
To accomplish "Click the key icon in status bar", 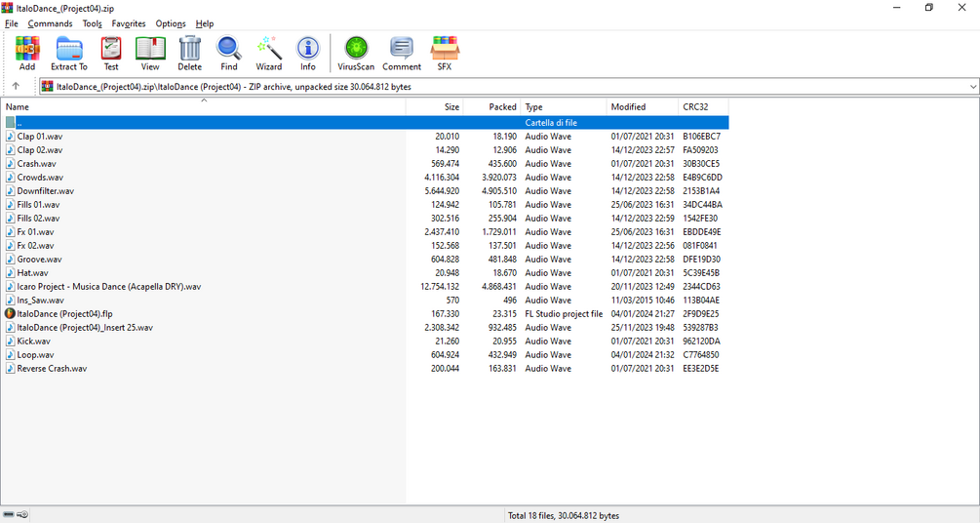I will pyautogui.click(x=22, y=515).
